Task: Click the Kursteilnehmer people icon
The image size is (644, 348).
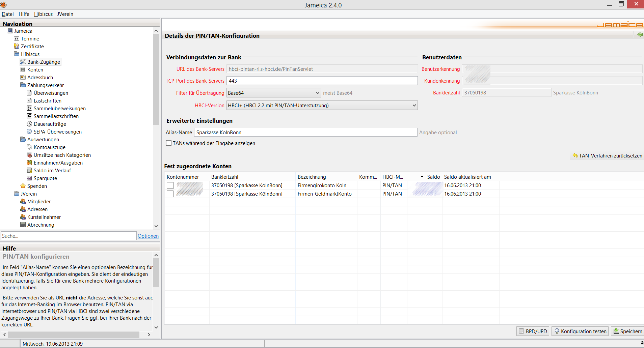Action: 23,217
